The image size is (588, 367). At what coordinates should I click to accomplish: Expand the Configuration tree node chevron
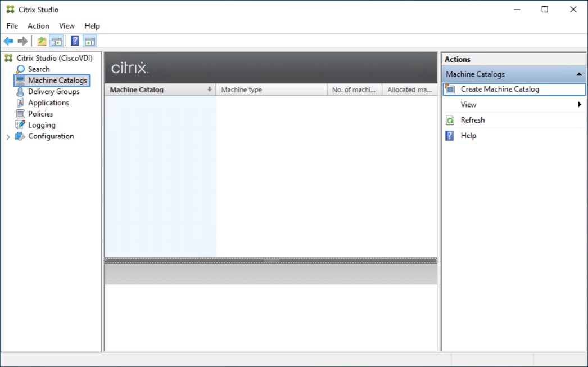[8, 137]
